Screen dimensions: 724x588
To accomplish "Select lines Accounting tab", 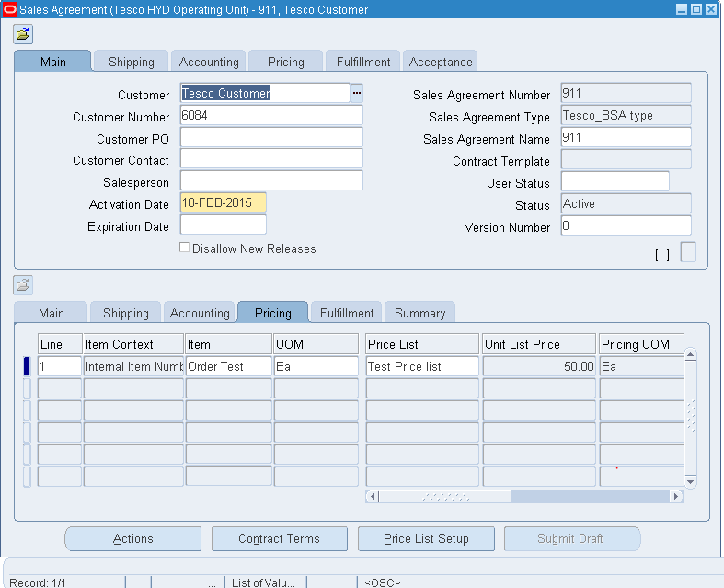I will coord(200,313).
